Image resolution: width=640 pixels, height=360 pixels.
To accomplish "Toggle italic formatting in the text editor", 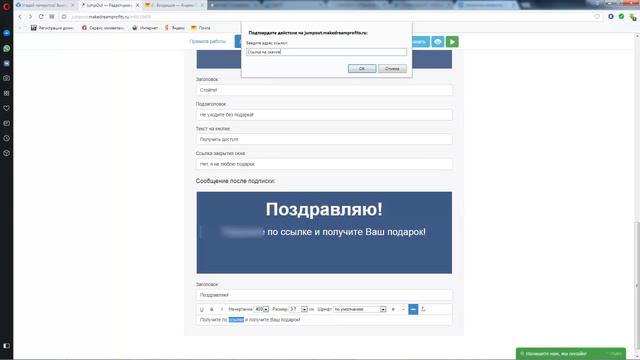I will pyautogui.click(x=222, y=309).
